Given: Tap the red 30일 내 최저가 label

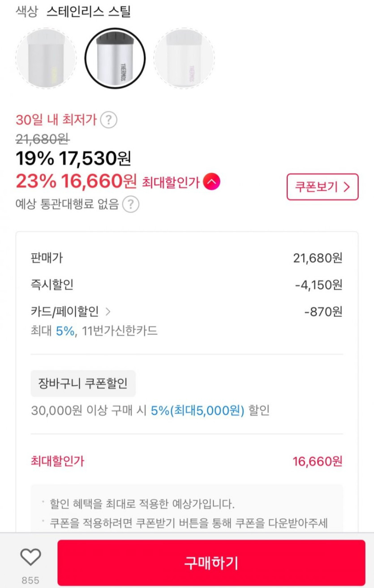Looking at the screenshot, I should click(x=56, y=120).
